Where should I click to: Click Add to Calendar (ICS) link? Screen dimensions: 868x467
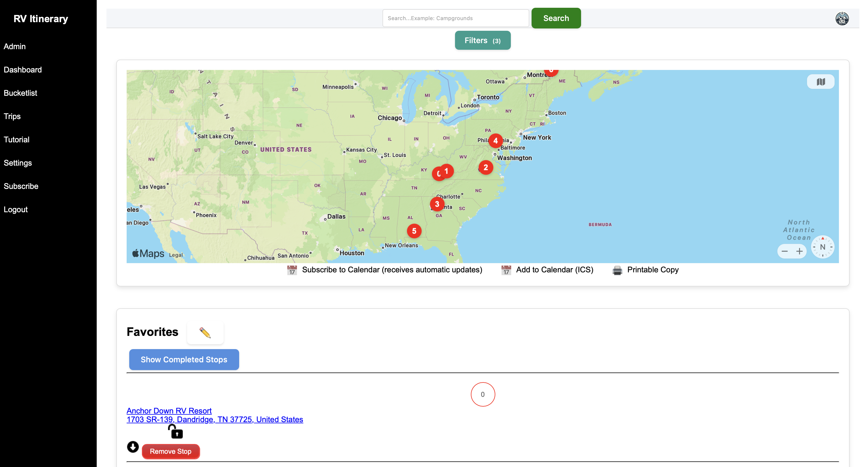coord(554,270)
